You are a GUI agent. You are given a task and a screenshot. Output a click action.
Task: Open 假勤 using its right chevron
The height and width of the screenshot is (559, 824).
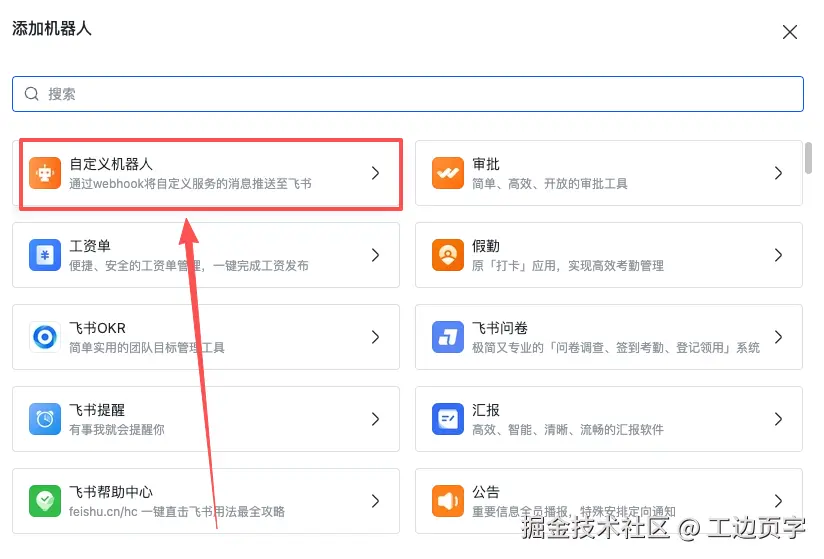(778, 255)
